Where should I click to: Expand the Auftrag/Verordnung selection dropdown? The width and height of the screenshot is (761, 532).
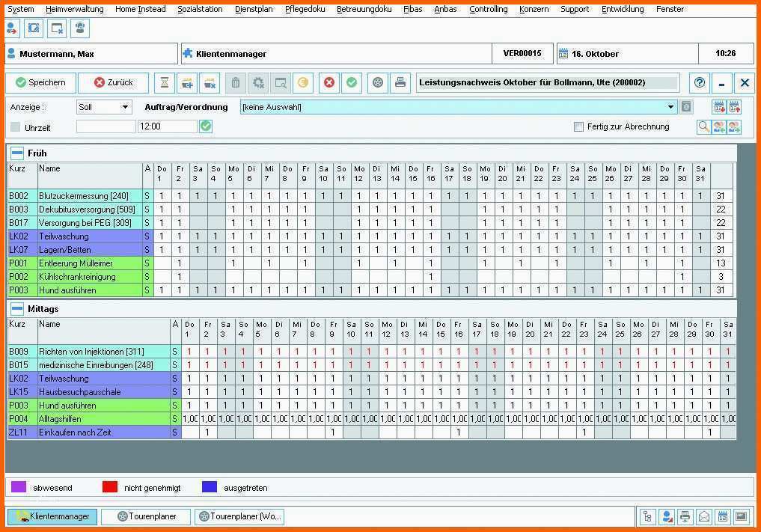[671, 107]
